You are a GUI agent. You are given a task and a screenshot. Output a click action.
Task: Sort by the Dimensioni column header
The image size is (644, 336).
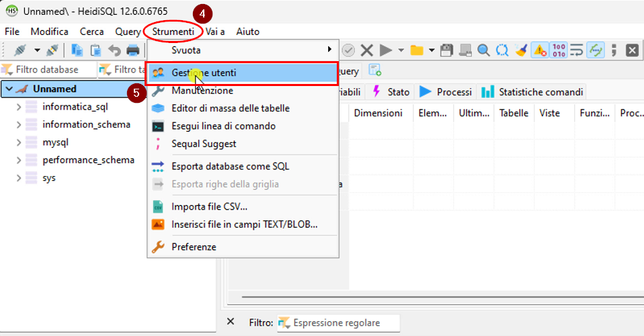[380, 114]
